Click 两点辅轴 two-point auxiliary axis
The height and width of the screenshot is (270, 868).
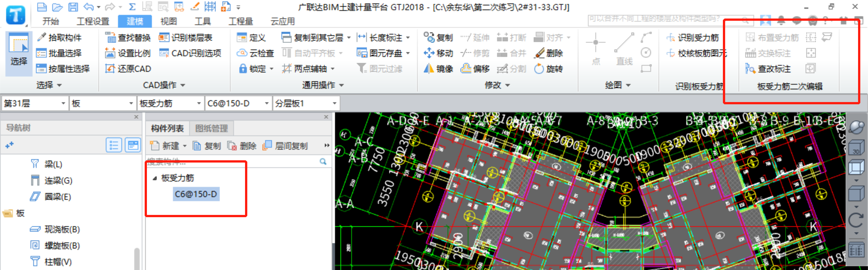click(x=308, y=69)
